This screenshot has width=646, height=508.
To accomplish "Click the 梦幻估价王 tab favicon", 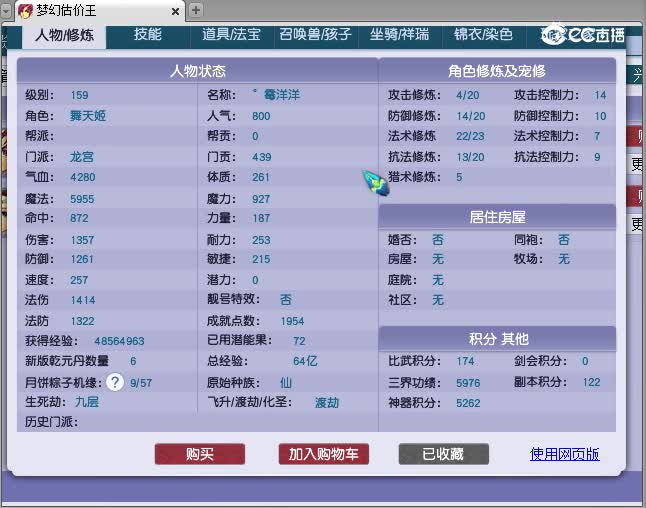I will [x=26, y=11].
